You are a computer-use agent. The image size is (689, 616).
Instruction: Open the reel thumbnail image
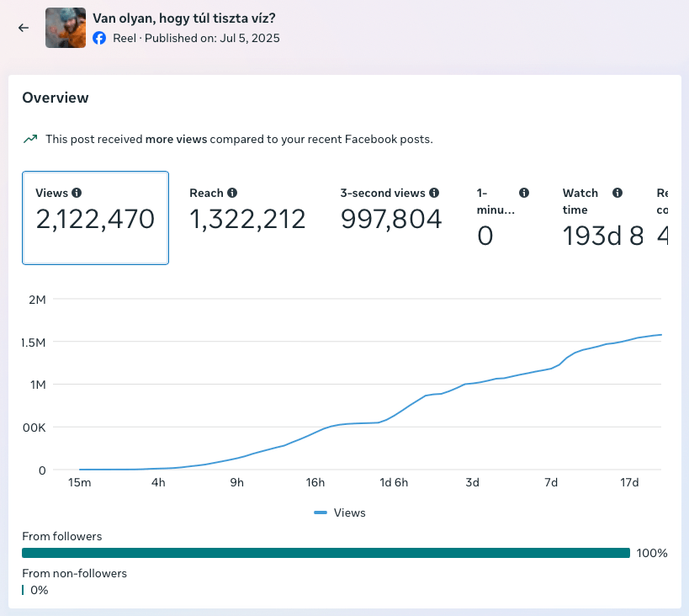pos(66,28)
